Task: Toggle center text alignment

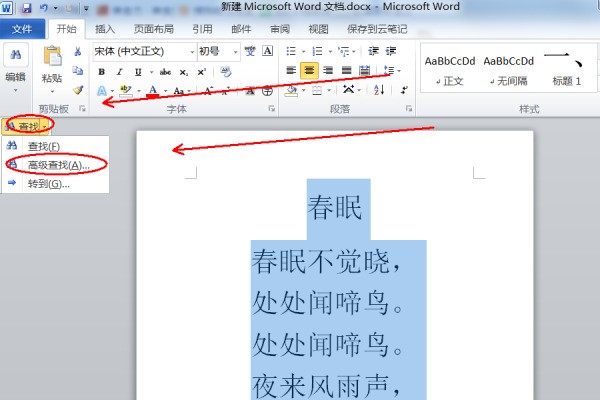Action: [309, 70]
